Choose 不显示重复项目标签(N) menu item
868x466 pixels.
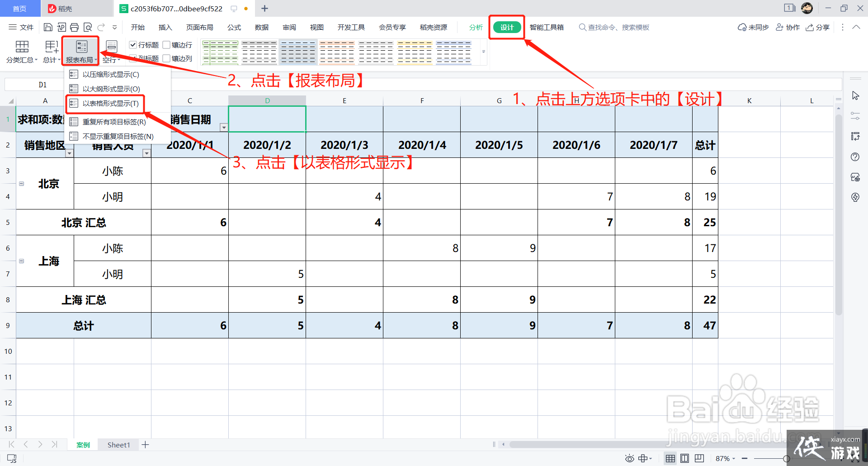pyautogui.click(x=118, y=136)
